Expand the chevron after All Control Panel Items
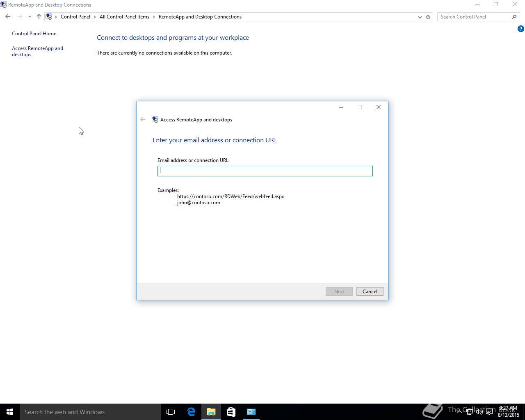The width and height of the screenshot is (525, 420). click(154, 17)
